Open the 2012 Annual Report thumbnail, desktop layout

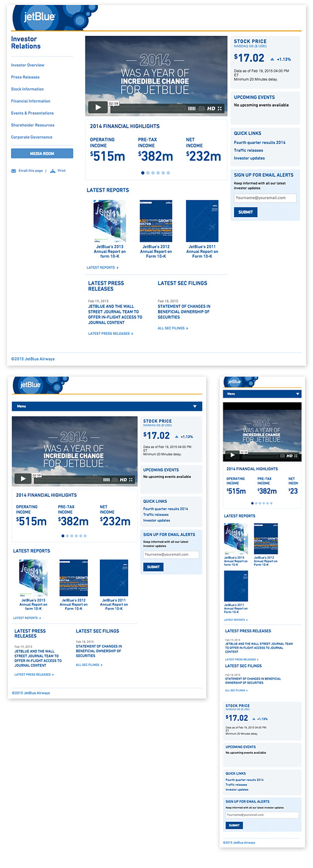tap(156, 221)
